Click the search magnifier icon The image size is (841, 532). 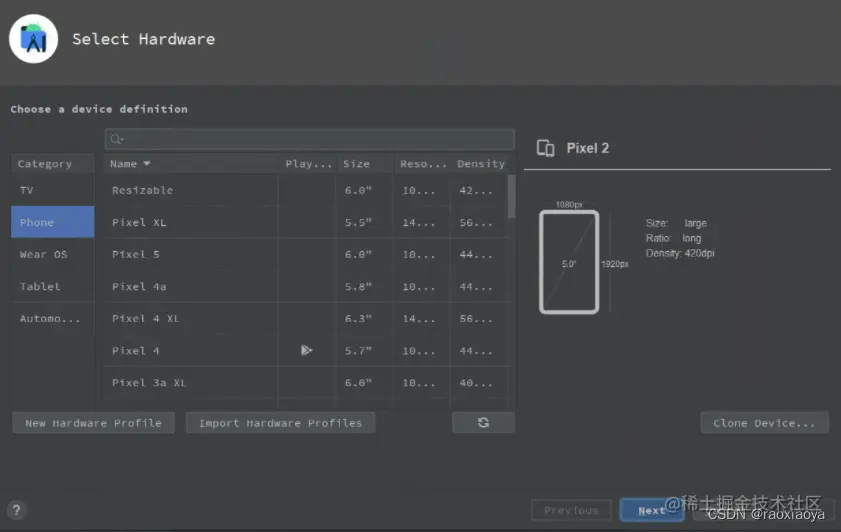tap(116, 139)
